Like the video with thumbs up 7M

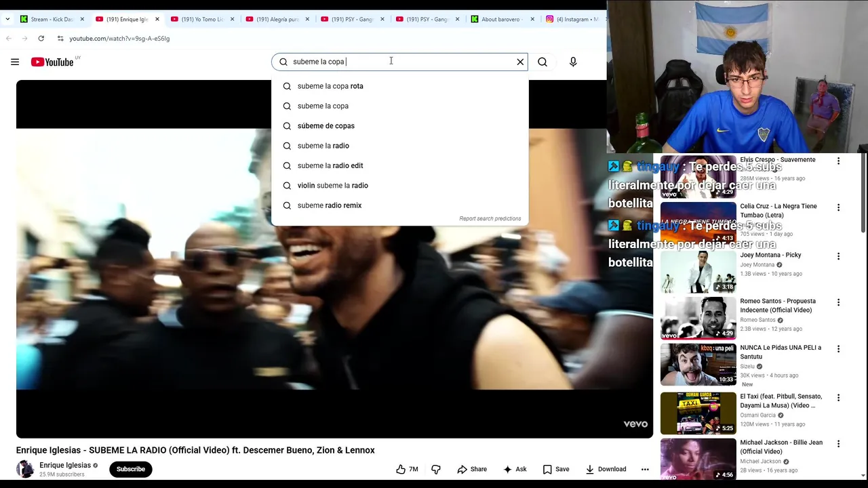tap(407, 469)
